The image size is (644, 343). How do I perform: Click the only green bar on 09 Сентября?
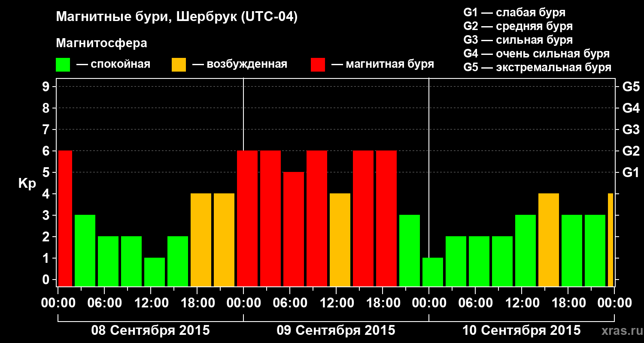(410, 250)
